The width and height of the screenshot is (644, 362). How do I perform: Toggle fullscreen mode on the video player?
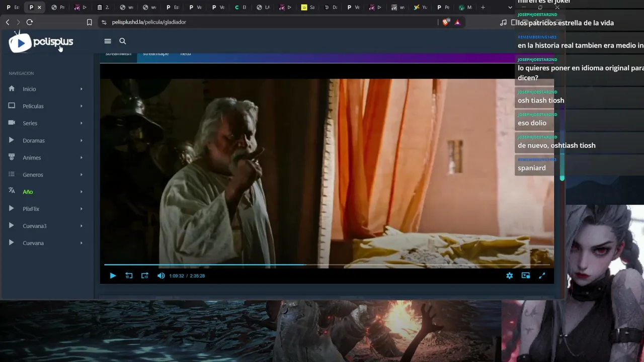[542, 276]
